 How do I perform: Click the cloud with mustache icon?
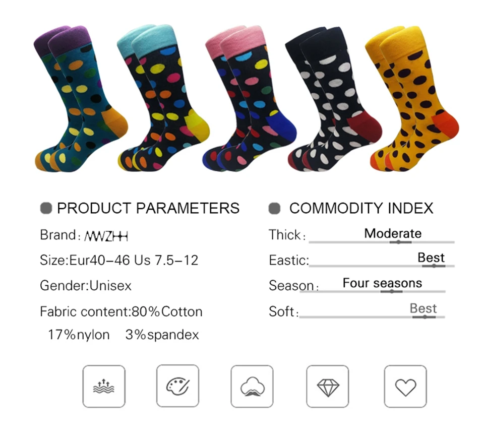tap(252, 387)
